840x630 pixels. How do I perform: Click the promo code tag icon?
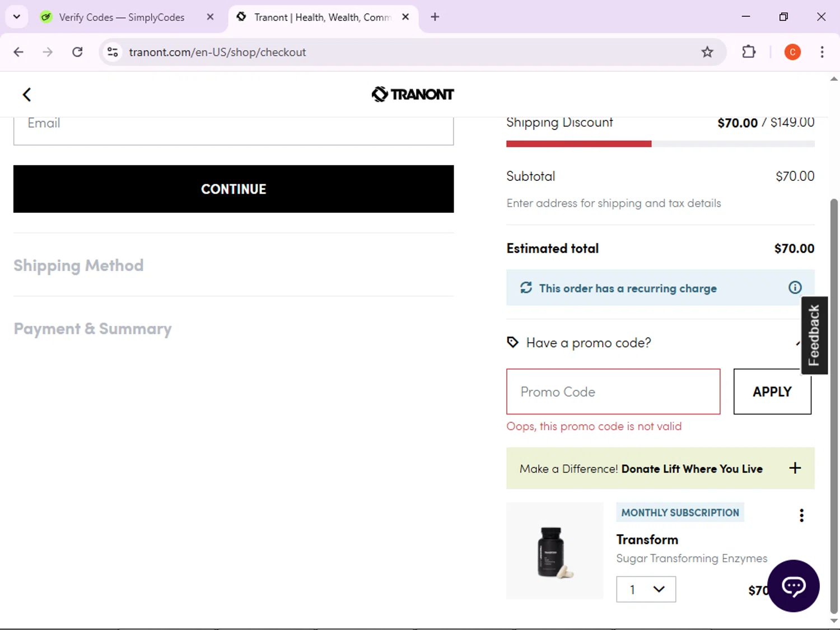coord(512,342)
